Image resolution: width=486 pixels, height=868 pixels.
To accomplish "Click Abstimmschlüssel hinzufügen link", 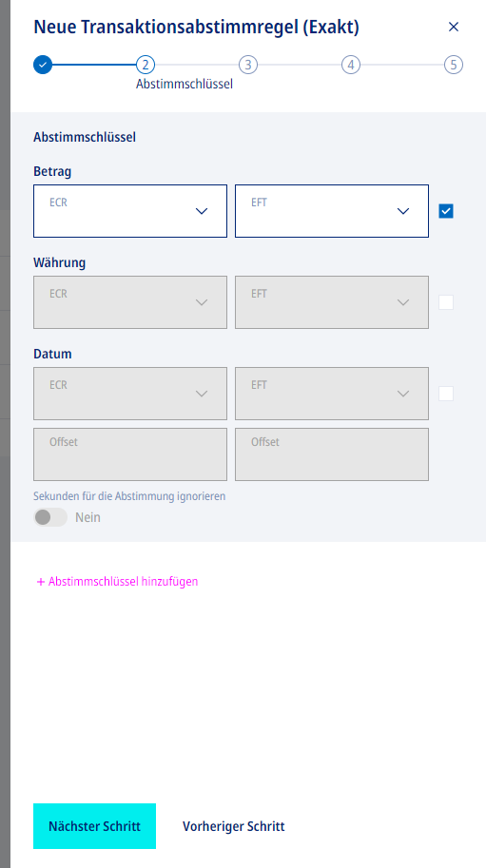I will coord(117,582).
